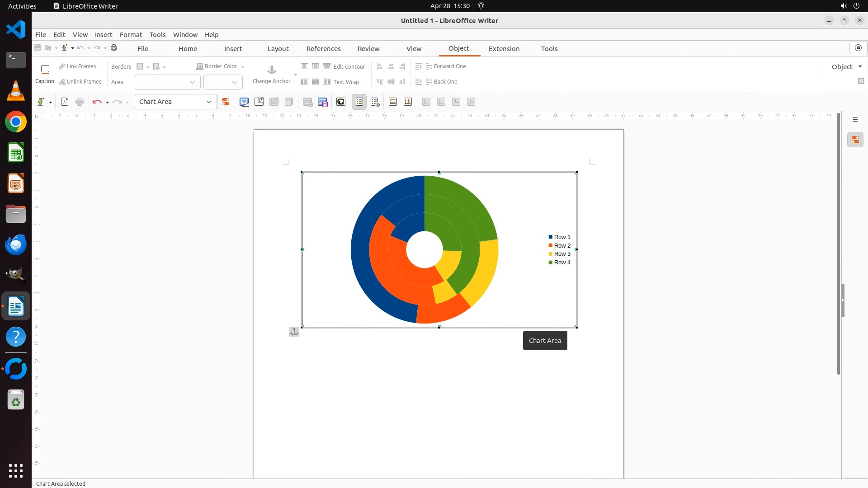The width and height of the screenshot is (868, 488).
Task: Toggle Horizontal Grids on chart
Action: [393, 102]
